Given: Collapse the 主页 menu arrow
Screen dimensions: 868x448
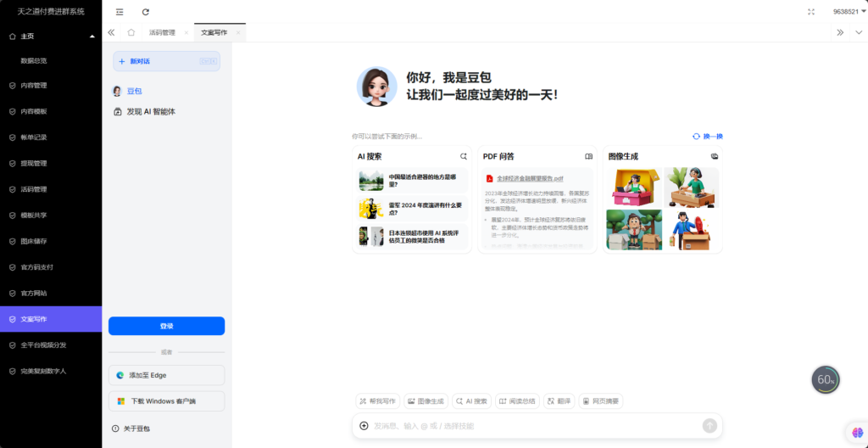Looking at the screenshot, I should click(x=92, y=36).
